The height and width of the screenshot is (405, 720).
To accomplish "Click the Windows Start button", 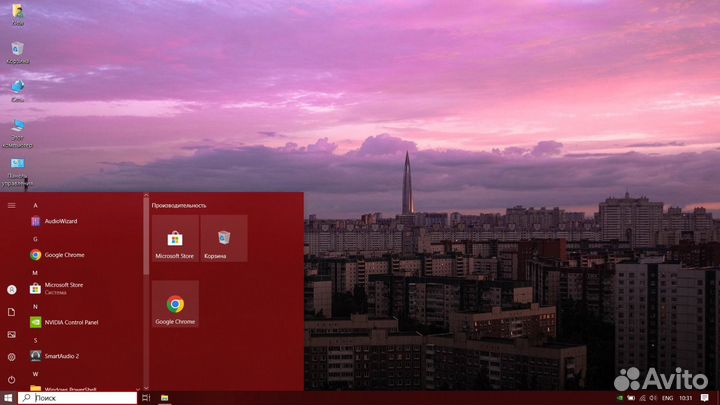I will point(8,398).
